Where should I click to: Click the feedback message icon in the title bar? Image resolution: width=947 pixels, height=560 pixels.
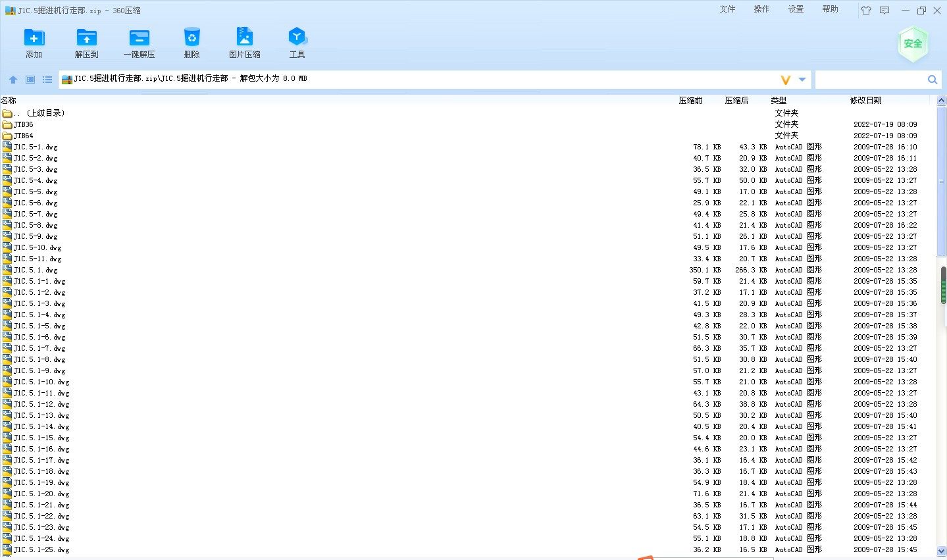tap(884, 11)
